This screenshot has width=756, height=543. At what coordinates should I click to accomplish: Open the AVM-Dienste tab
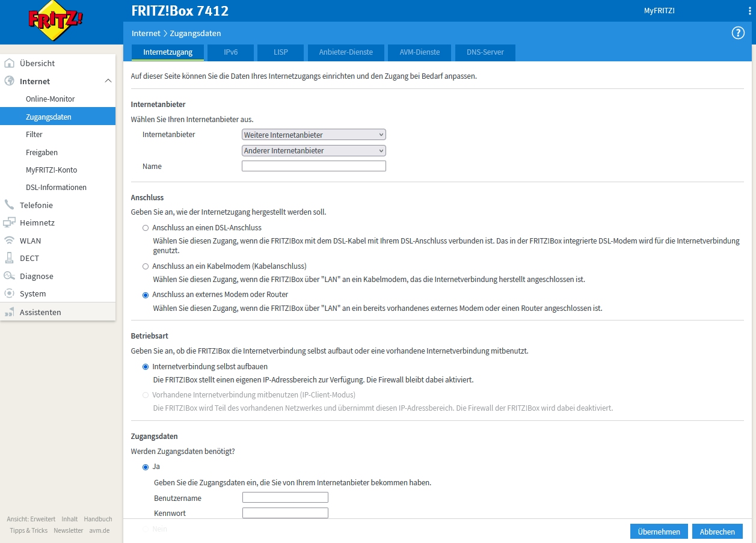pos(420,52)
